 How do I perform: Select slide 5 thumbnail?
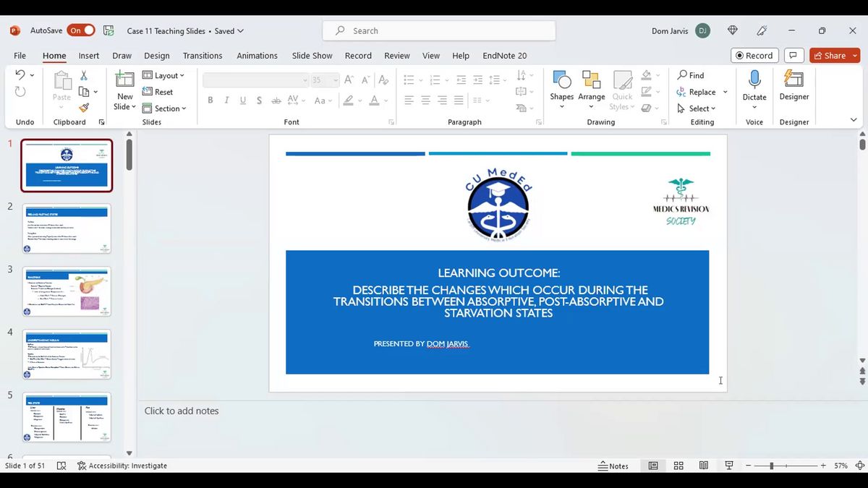pos(67,417)
